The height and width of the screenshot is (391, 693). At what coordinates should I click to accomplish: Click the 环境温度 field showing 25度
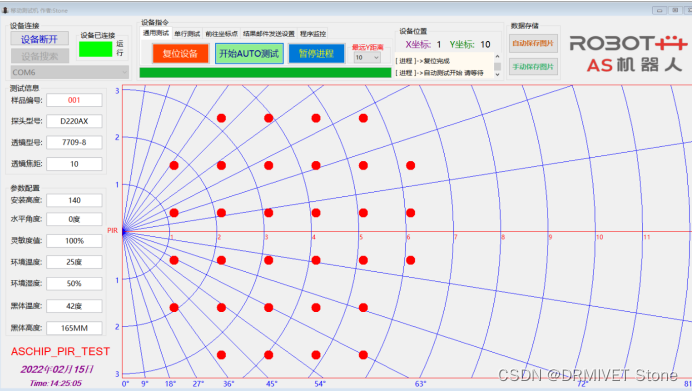(74, 262)
